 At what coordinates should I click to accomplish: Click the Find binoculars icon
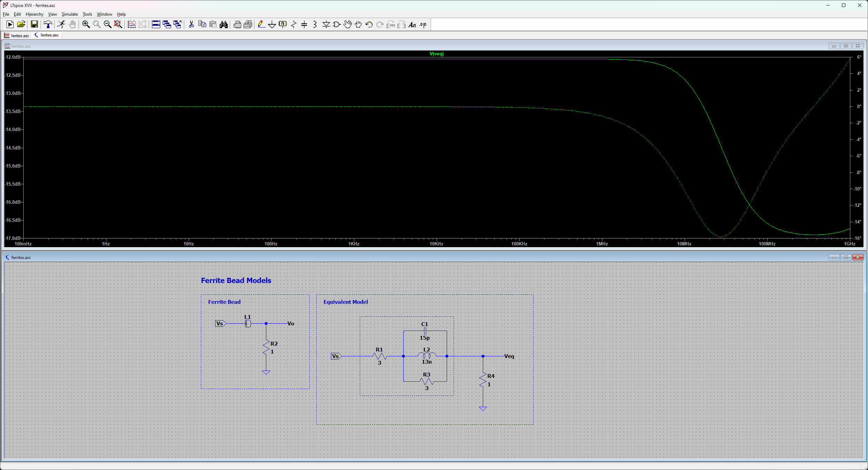point(224,24)
